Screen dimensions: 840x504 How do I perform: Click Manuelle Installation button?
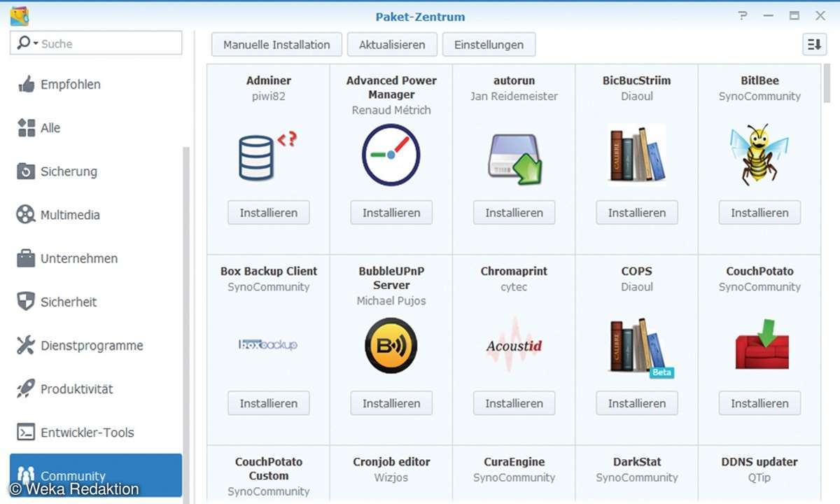pyautogui.click(x=276, y=44)
